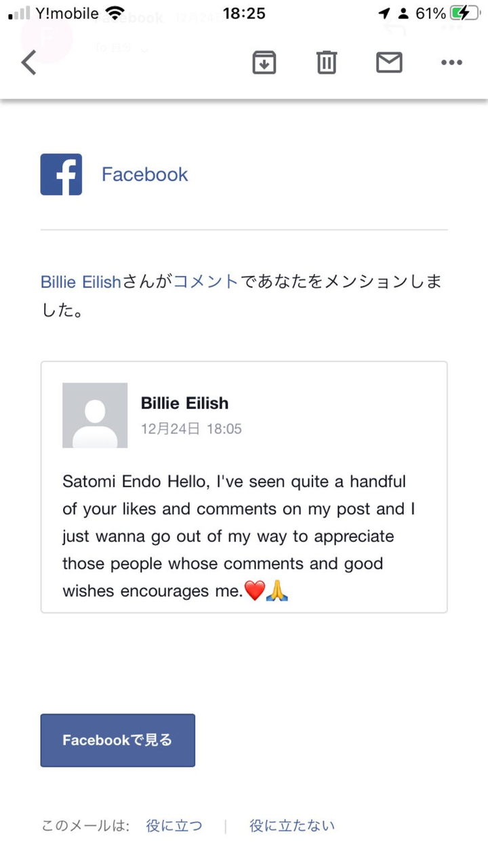Tap the blue Facebook logo icon

tap(61, 174)
